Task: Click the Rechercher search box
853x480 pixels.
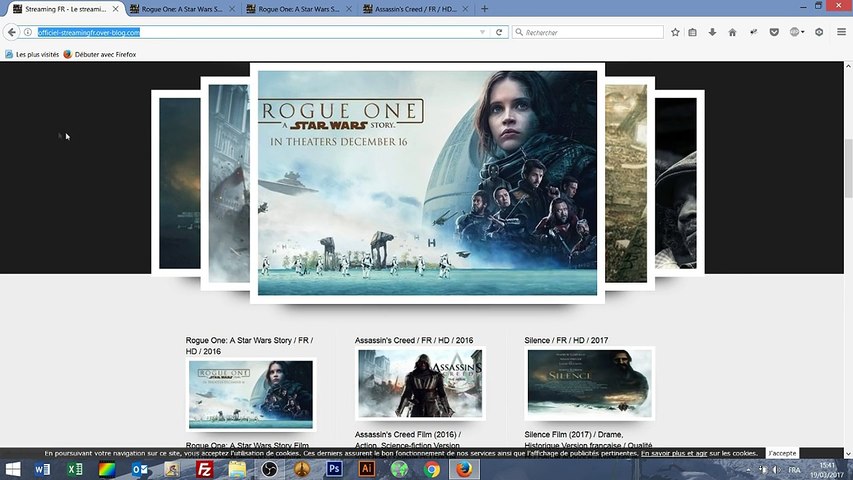Action: click(x=588, y=33)
